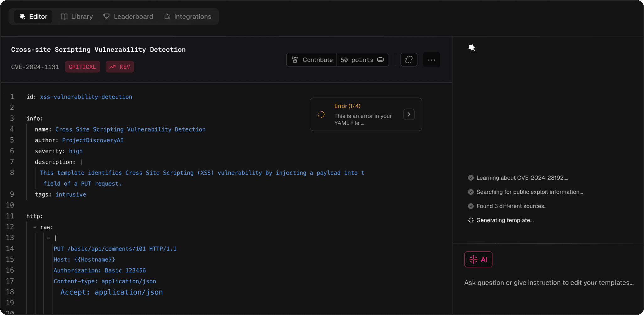Click the 'Ask question' AI input field
Screen dimensions: 644x315
pos(548,282)
